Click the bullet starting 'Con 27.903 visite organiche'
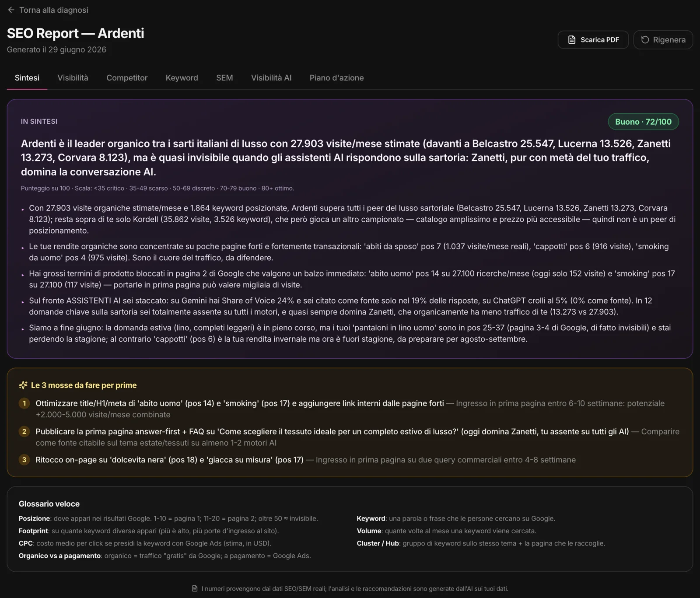 click(353, 219)
